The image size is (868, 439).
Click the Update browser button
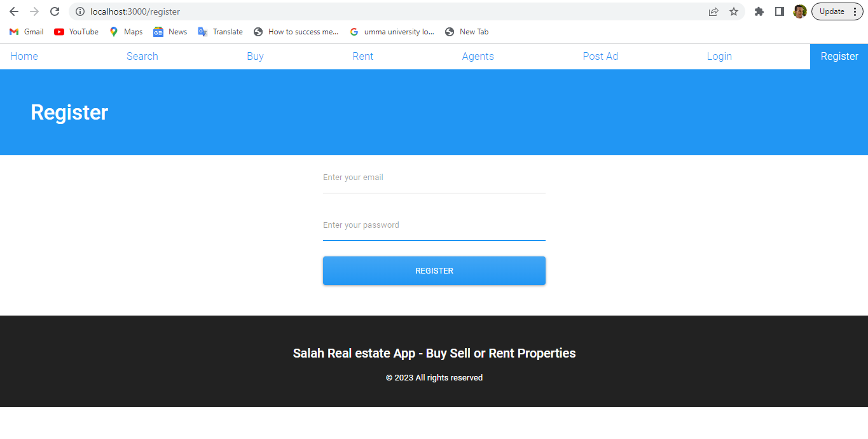tap(832, 11)
